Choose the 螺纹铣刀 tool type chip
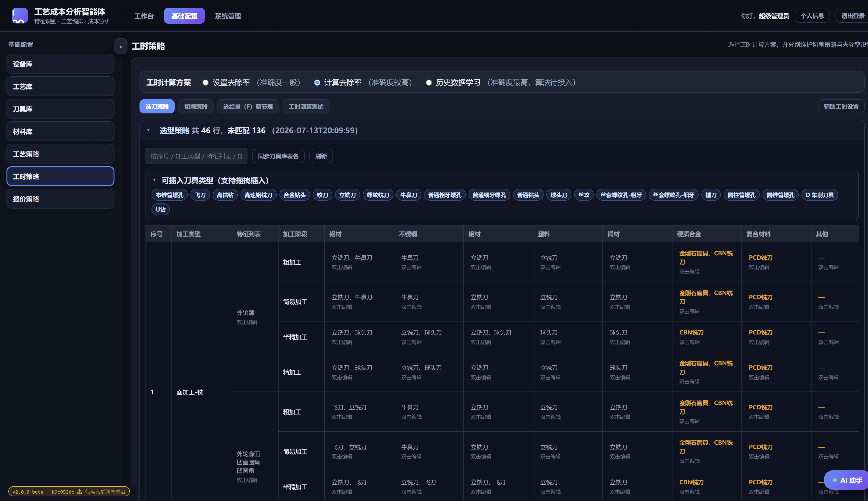 pyautogui.click(x=378, y=195)
